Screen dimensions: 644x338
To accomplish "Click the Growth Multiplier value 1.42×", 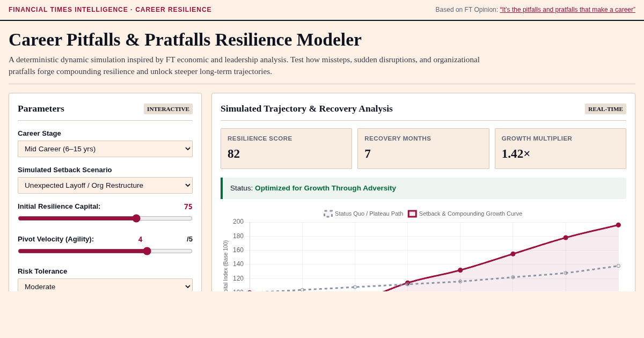I will pos(516,154).
